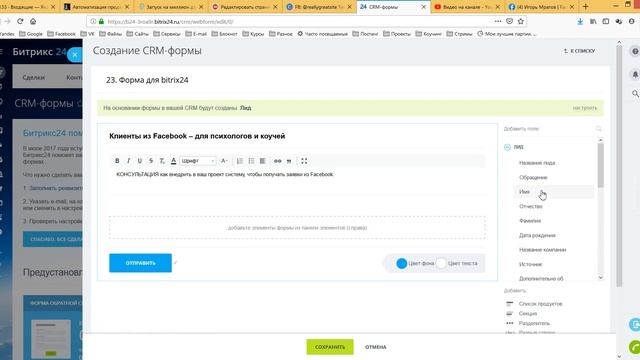640x360 pixels.
Task: Click the ОТМЕНА link
Action: pos(376,347)
